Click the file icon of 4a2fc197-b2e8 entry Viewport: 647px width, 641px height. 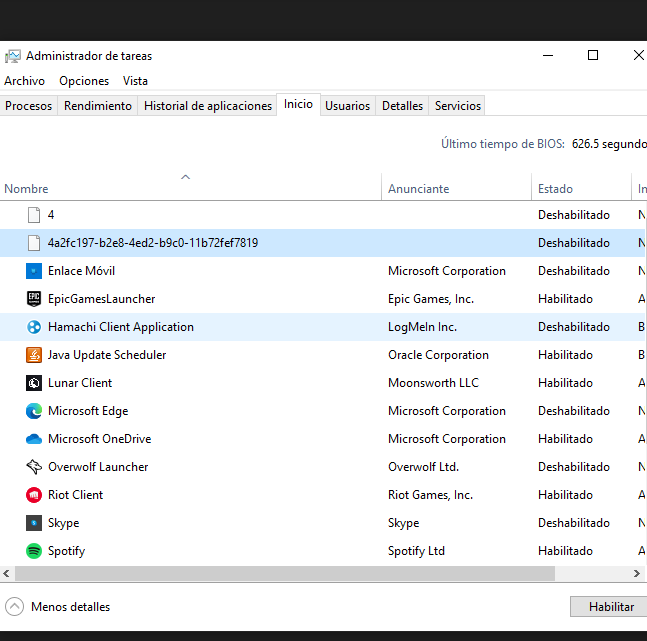pos(34,243)
